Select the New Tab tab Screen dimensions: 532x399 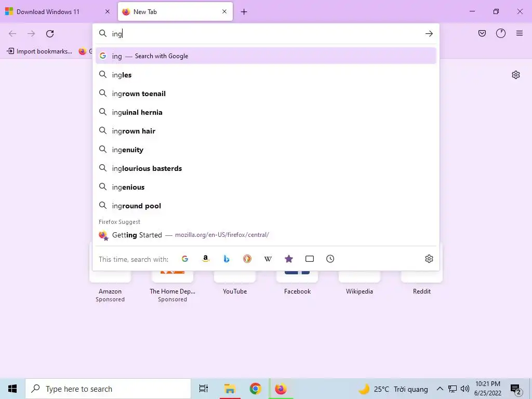[175, 11]
